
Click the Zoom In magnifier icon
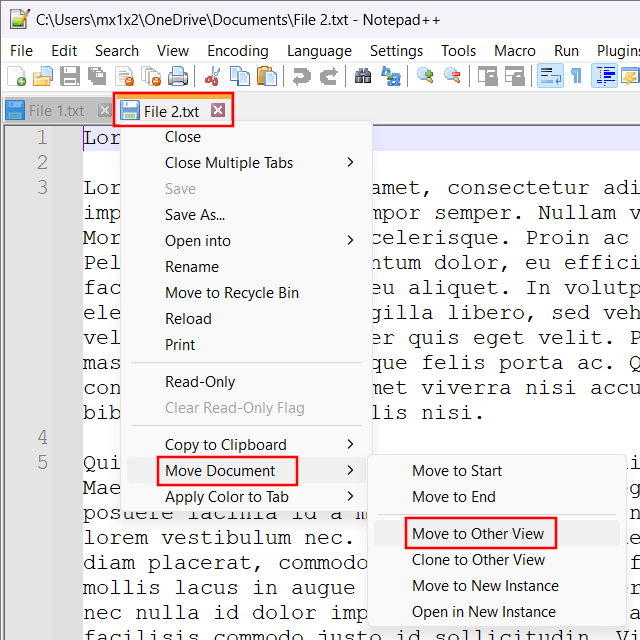[425, 76]
